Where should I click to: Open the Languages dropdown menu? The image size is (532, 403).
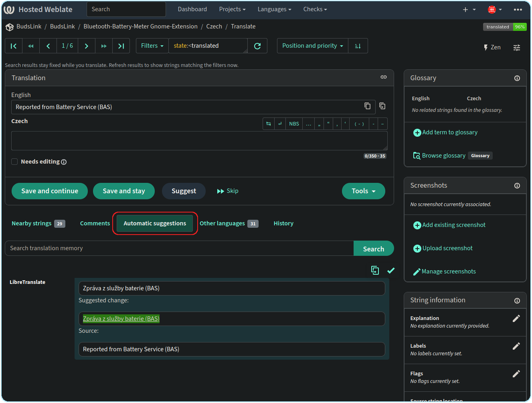[x=274, y=9]
